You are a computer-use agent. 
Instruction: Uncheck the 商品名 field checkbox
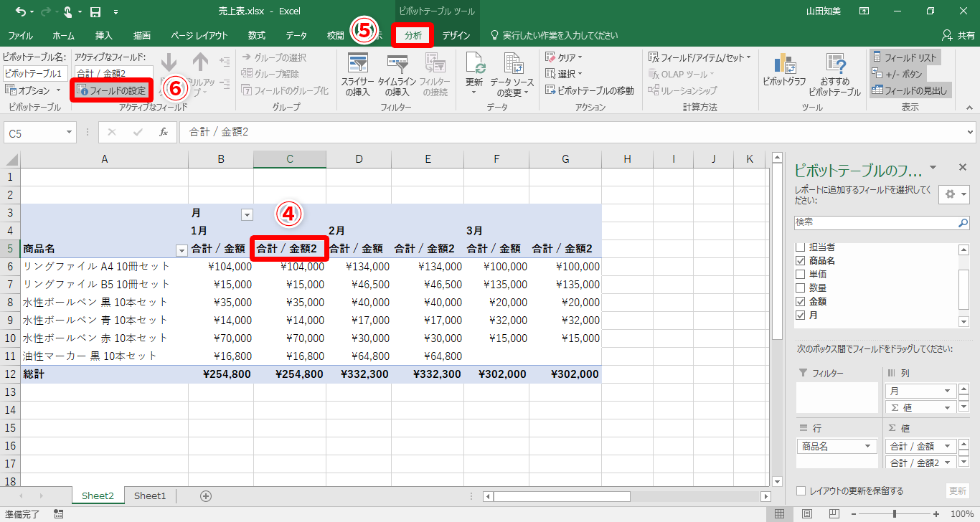pos(801,261)
